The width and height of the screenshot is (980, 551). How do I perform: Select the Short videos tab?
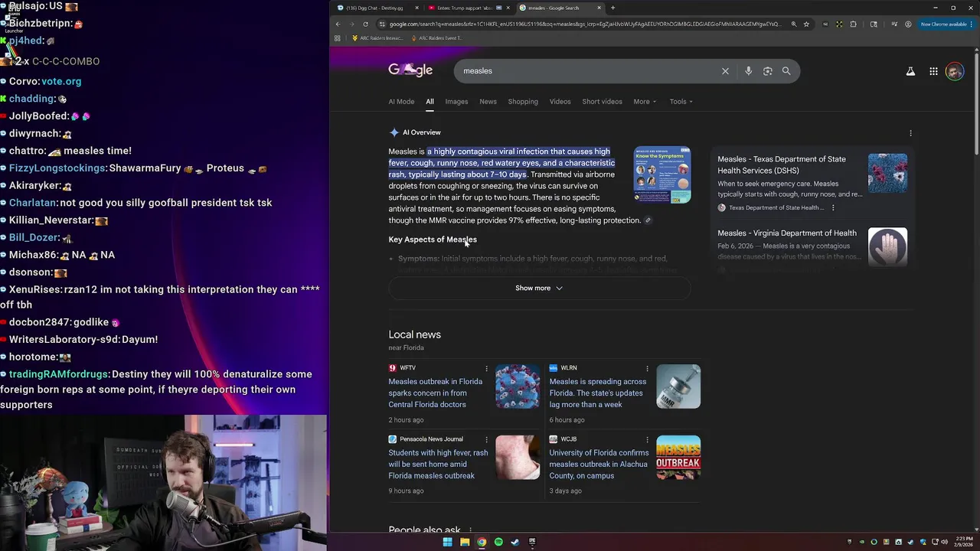[x=602, y=102]
